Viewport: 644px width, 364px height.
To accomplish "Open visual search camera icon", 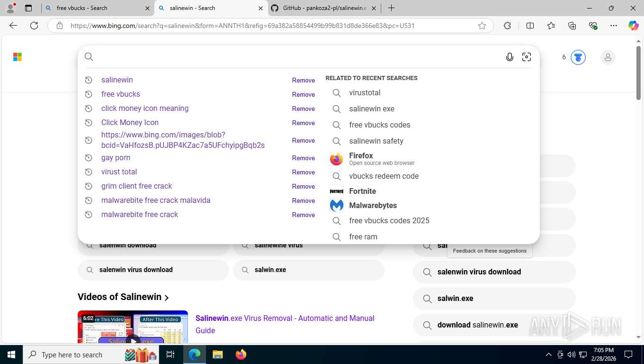I will click(527, 57).
